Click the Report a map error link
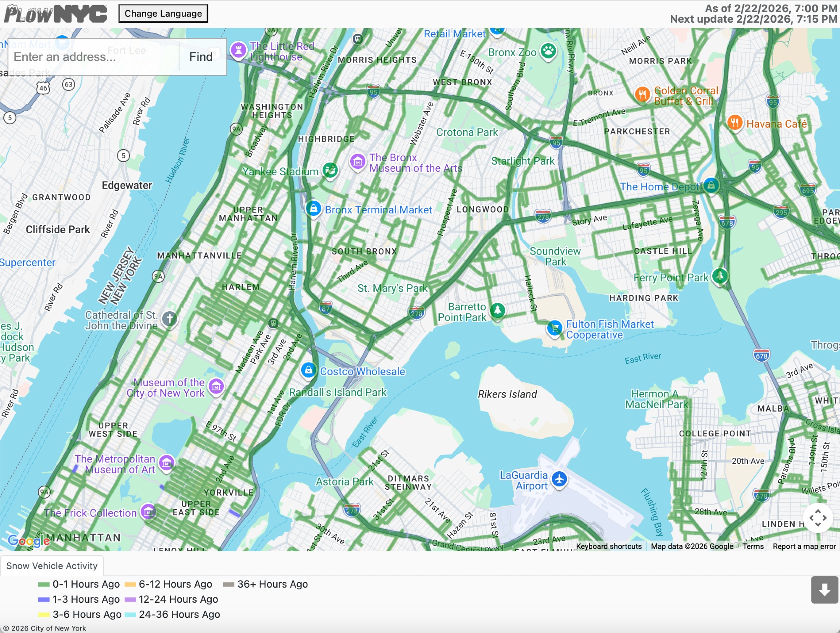This screenshot has height=633, width=840. click(x=804, y=546)
